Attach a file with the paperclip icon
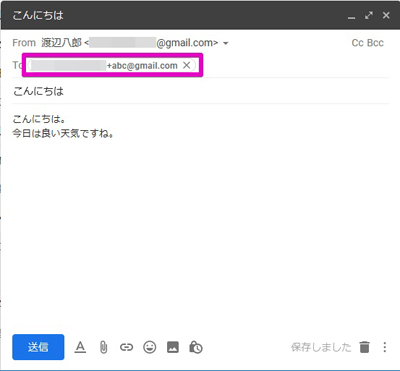 click(103, 347)
